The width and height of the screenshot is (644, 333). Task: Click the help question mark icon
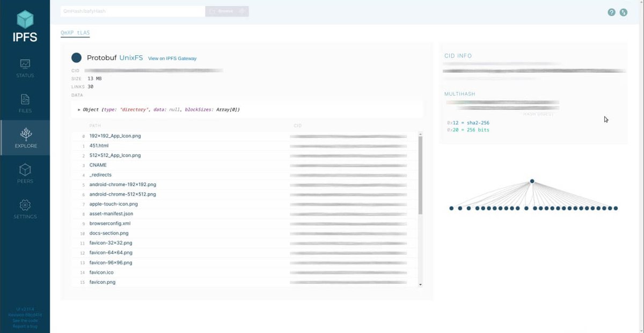tap(611, 12)
